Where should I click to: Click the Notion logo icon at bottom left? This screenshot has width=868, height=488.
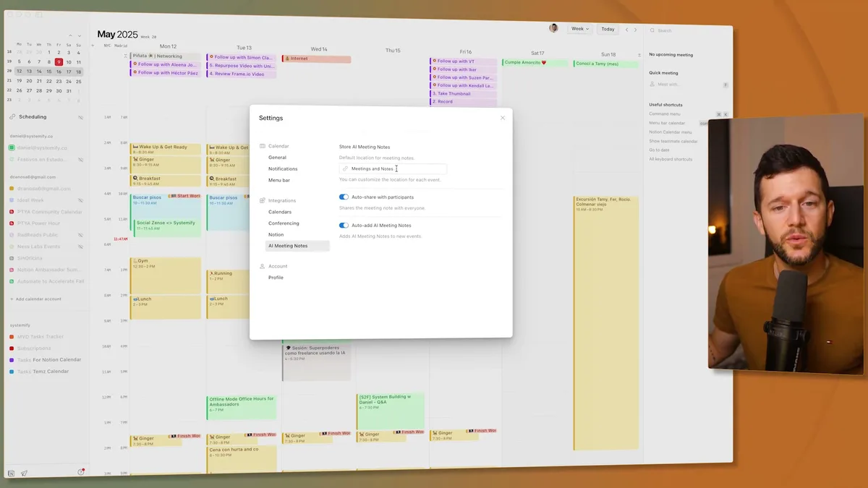pyautogui.click(x=9, y=474)
